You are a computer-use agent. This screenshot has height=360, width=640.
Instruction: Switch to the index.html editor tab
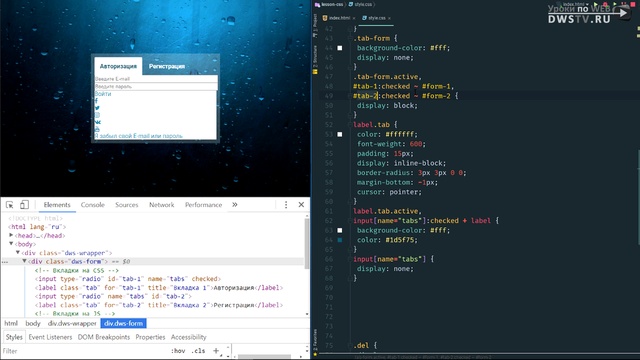point(337,18)
